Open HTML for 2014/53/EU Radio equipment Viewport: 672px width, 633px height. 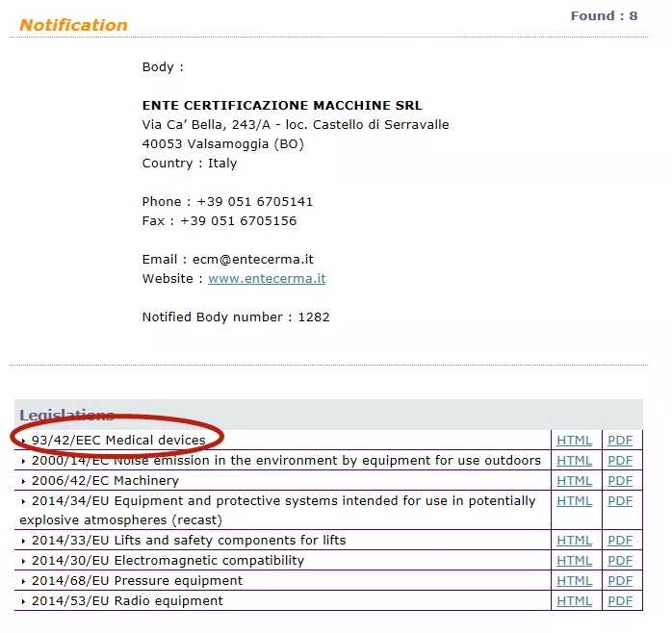coord(574,601)
